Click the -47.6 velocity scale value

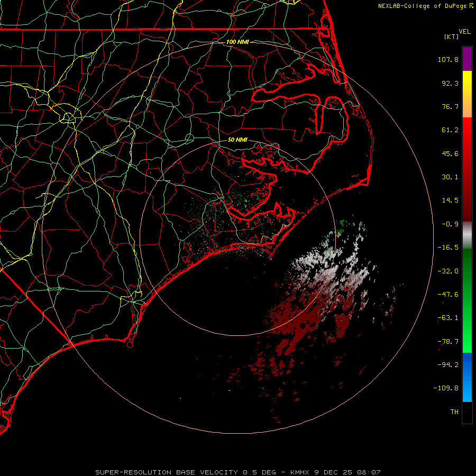pos(448,295)
